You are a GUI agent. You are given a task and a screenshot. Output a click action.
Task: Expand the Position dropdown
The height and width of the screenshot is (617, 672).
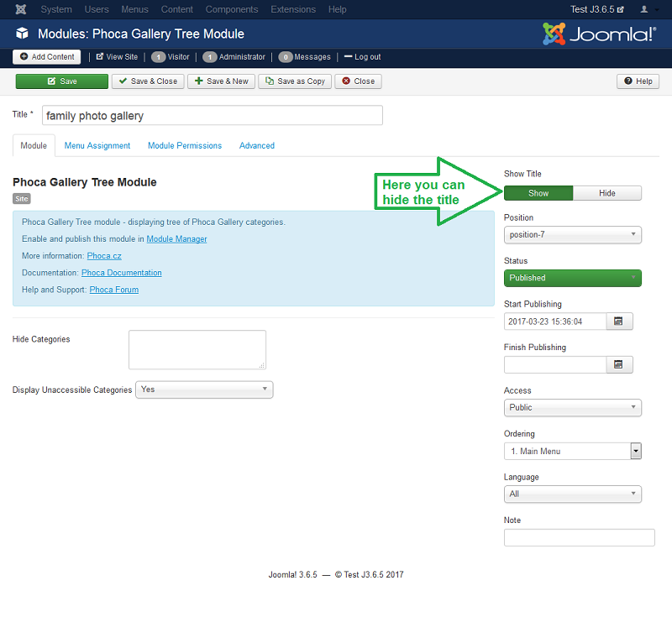572,235
